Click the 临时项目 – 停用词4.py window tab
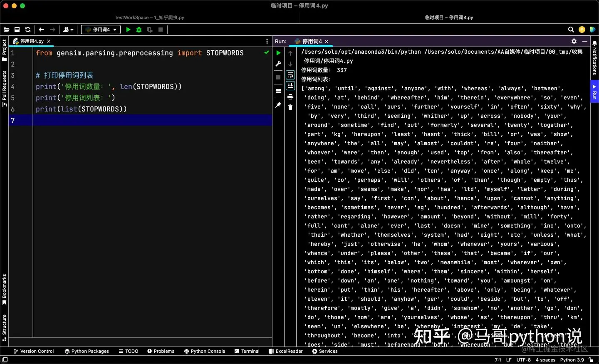The image size is (599, 364). click(x=449, y=17)
